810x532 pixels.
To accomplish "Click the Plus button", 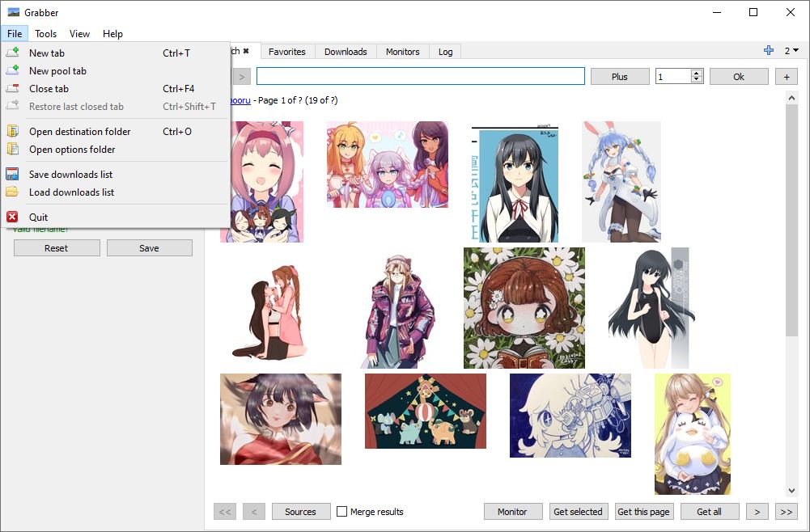I will coord(620,76).
